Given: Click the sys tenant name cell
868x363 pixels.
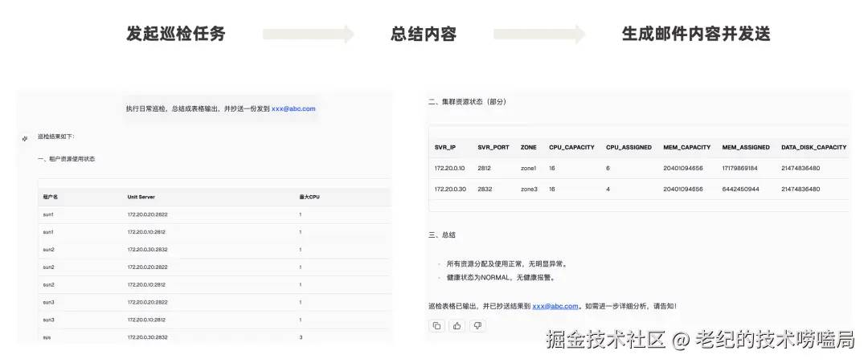Looking at the screenshot, I should click(x=47, y=337).
